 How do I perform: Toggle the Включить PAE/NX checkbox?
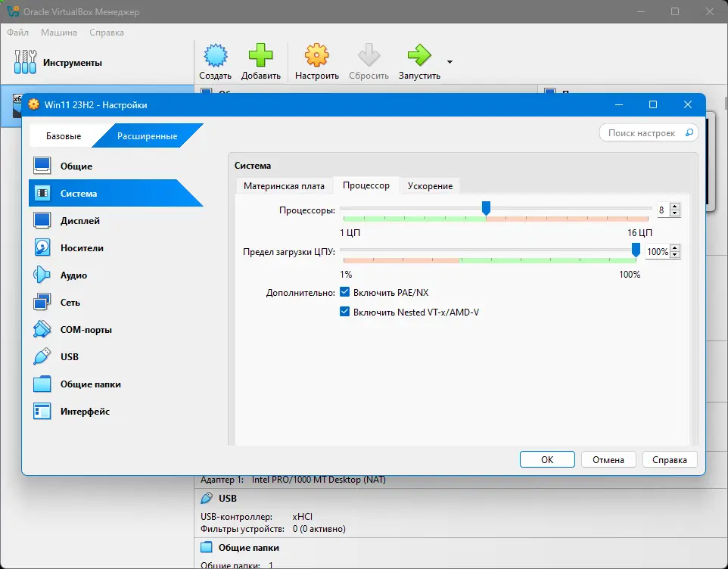click(344, 292)
